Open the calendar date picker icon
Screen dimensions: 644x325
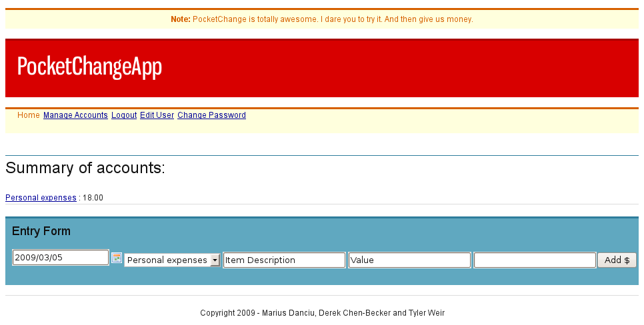click(117, 258)
